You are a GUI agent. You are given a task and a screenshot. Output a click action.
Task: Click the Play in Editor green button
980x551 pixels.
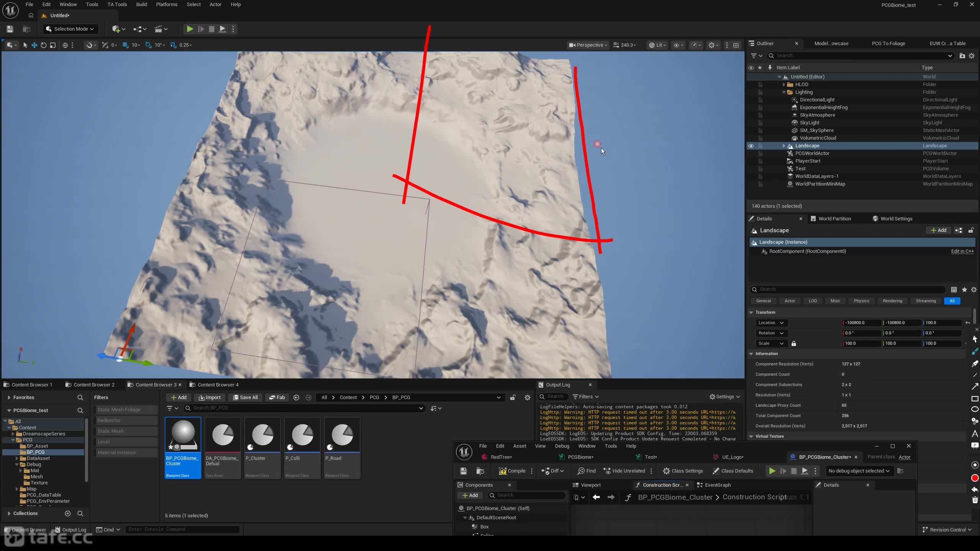click(x=189, y=29)
